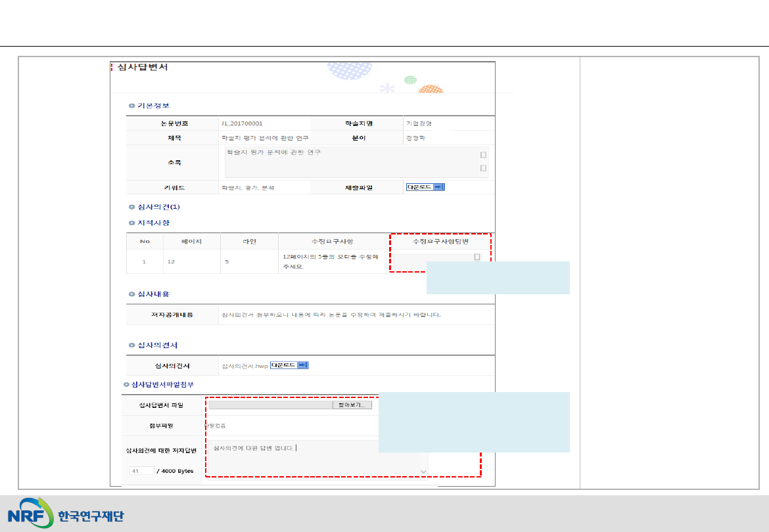
Task: Click the gear bullet beside 지적사항 heading
Action: [132, 223]
